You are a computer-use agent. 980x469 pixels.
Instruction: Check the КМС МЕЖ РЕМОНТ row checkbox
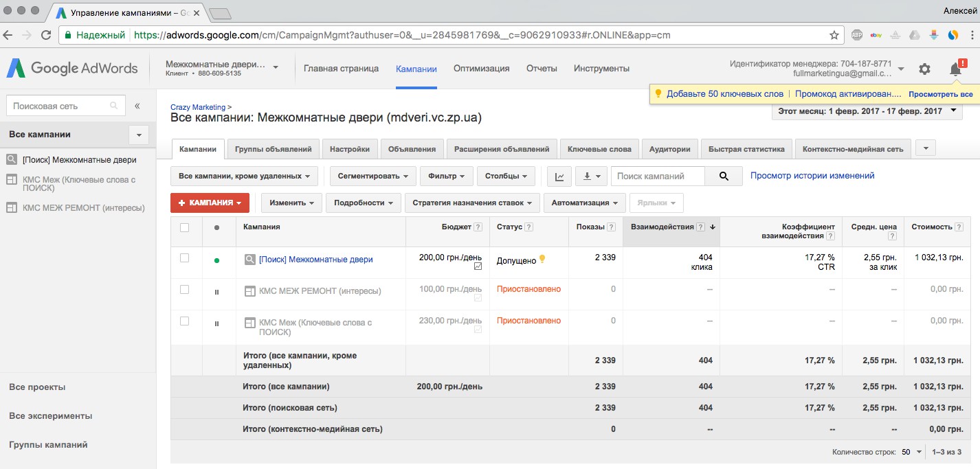[184, 290]
